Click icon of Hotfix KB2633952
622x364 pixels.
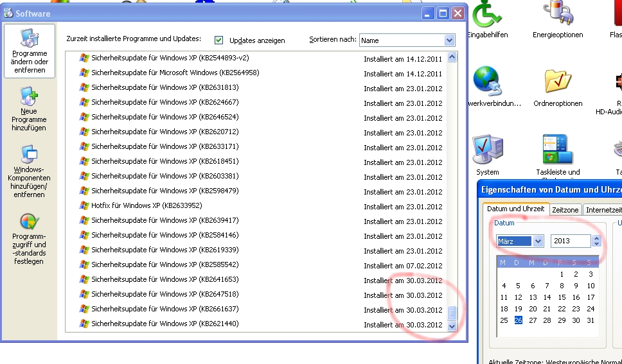(x=84, y=205)
